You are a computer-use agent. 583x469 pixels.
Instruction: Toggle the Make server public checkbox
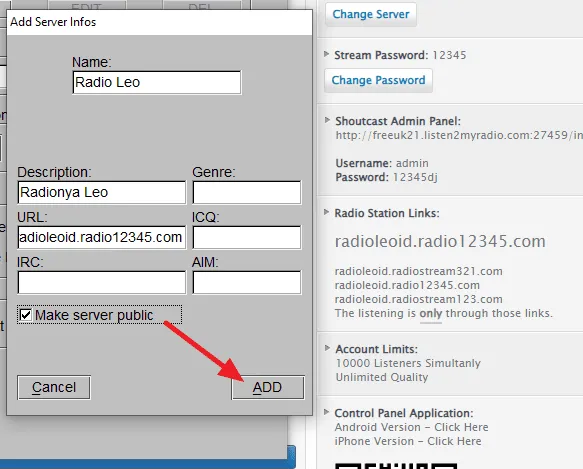(26, 315)
